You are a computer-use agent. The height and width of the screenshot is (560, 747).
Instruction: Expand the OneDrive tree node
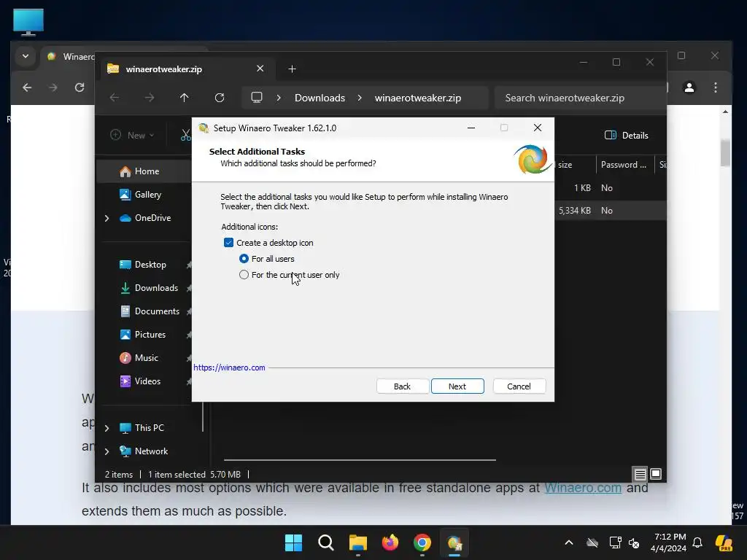point(107,218)
